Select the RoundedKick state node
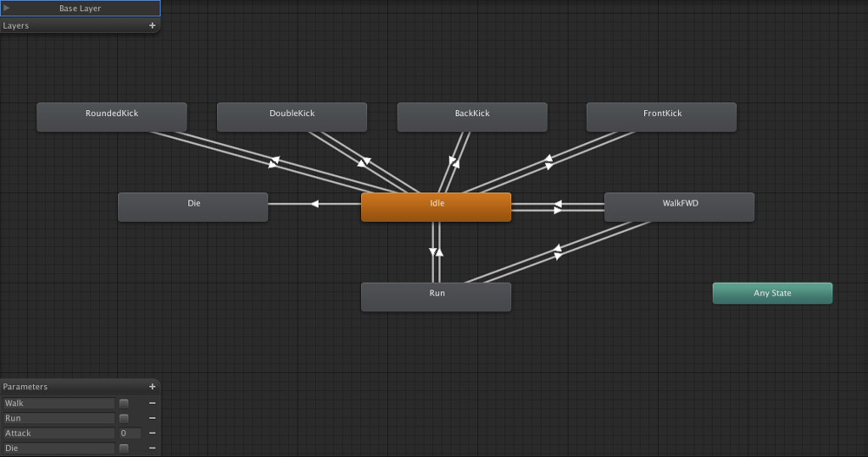Viewport: 868px width, 457px height. pos(112,117)
